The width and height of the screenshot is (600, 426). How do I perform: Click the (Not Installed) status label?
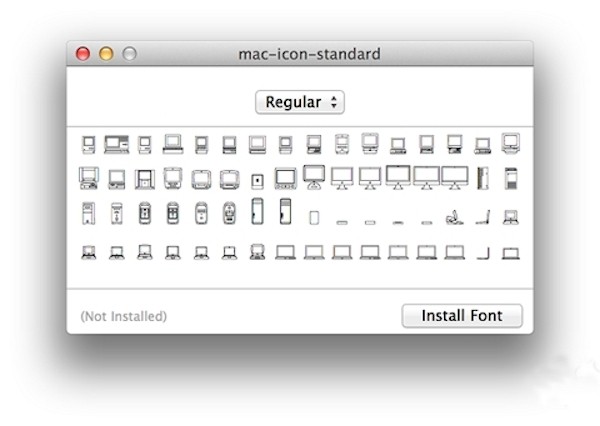[124, 316]
